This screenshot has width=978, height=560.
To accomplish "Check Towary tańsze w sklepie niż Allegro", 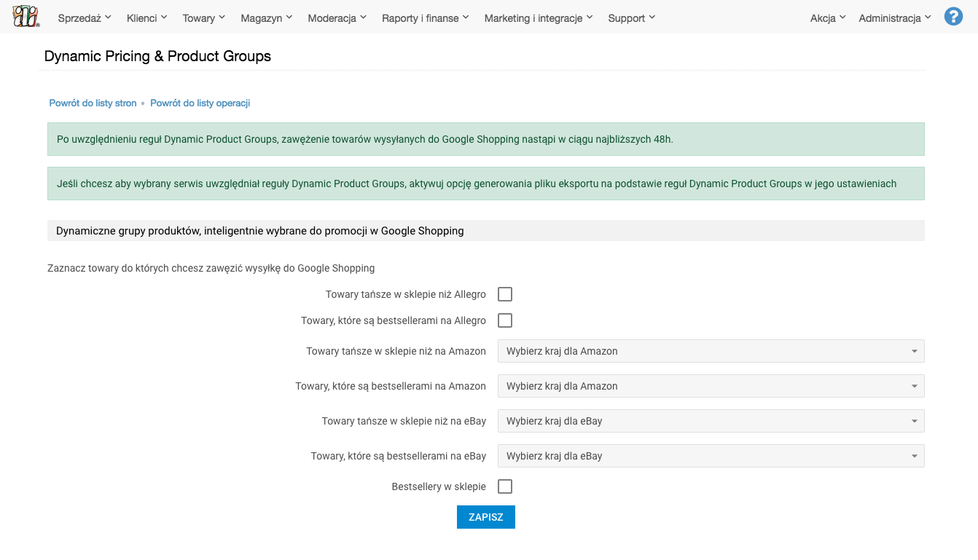I will pyautogui.click(x=505, y=294).
